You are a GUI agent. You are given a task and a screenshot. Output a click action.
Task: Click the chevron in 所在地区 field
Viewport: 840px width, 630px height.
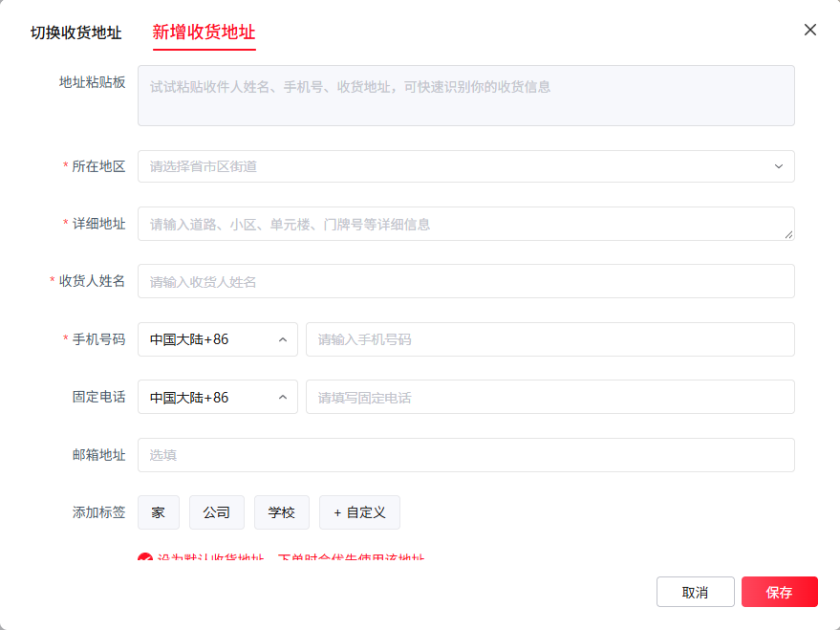click(779, 166)
